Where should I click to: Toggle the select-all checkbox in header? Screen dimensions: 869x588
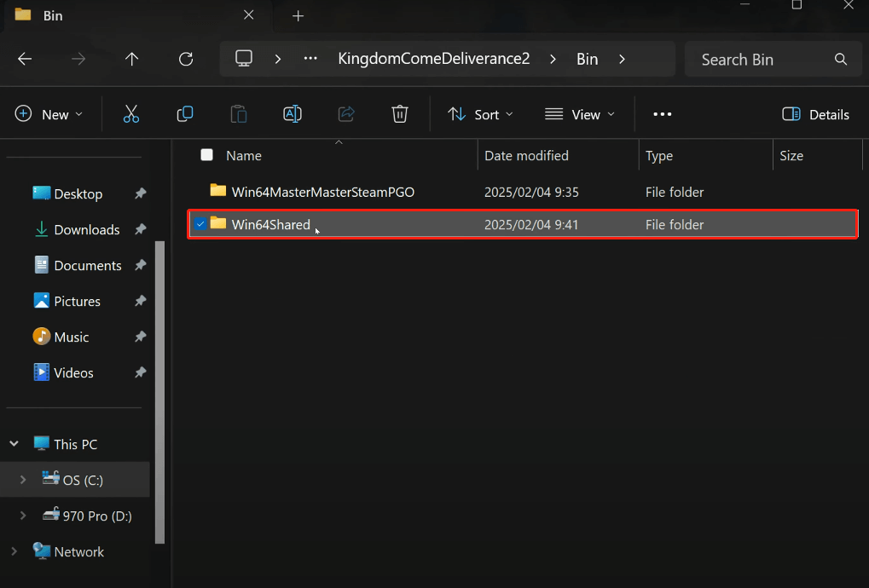pyautogui.click(x=206, y=155)
